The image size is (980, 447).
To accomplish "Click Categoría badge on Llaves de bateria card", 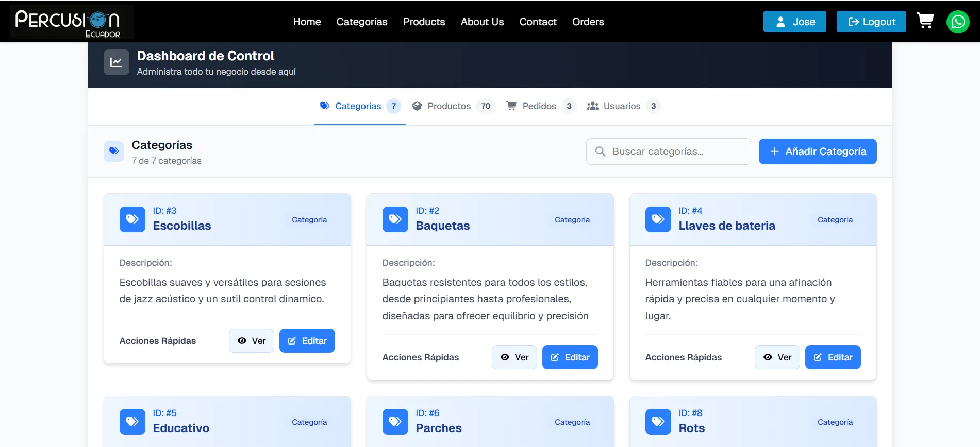I will 835,220.
